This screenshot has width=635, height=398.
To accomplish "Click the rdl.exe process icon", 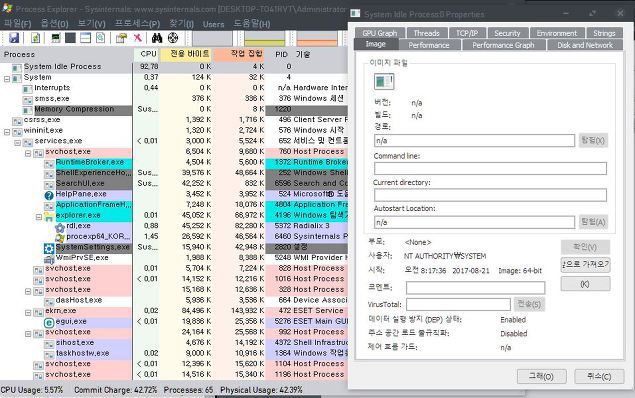I will tap(60, 227).
